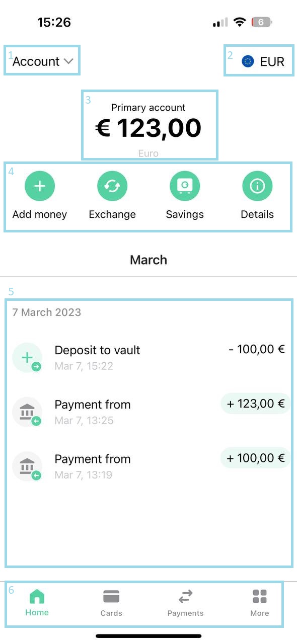The height and width of the screenshot is (644, 297).
Task: Tap the Details info icon
Action: [257, 186]
